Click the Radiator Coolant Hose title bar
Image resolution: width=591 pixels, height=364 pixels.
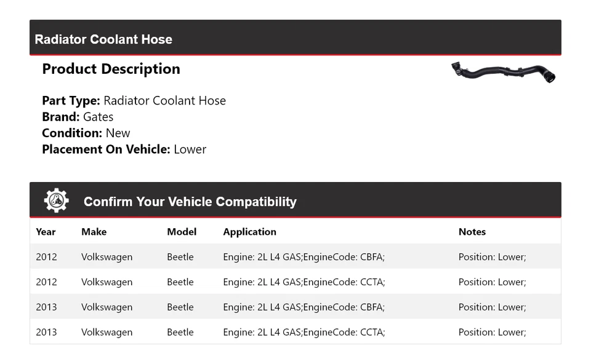(103, 39)
